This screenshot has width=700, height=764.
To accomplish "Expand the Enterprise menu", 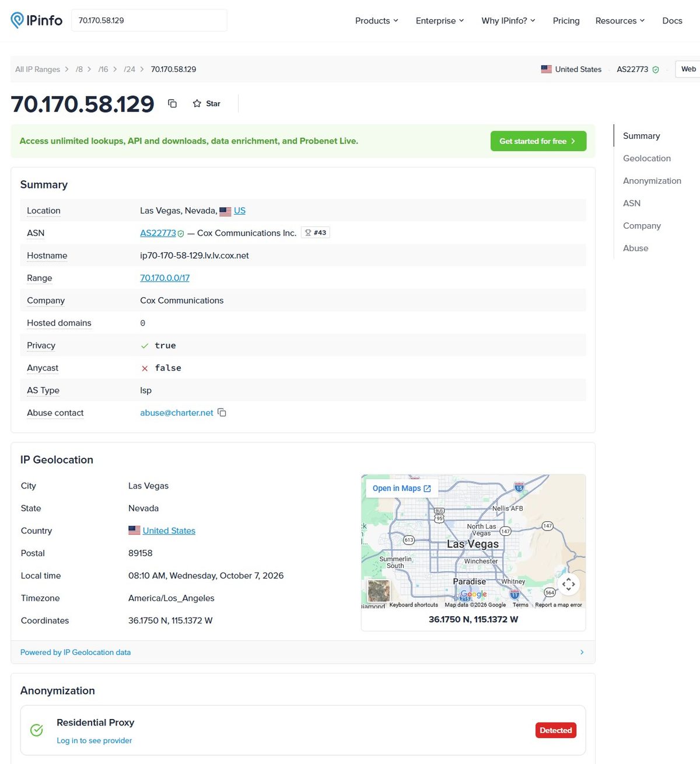I will pos(440,20).
